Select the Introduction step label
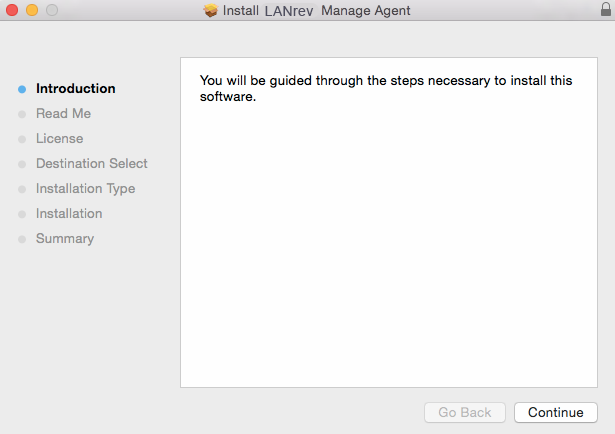The width and height of the screenshot is (615, 434). (76, 88)
